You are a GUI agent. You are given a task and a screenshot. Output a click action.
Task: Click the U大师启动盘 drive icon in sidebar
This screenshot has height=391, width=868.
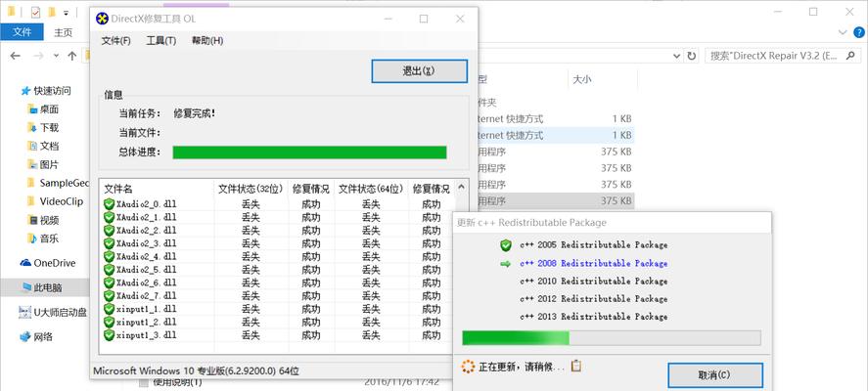click(25, 313)
